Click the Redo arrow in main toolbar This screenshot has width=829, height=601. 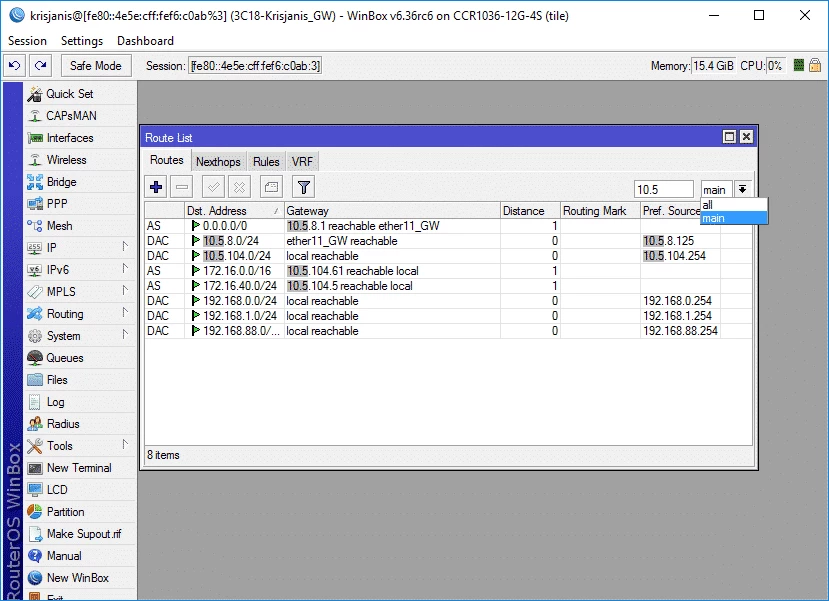40,66
